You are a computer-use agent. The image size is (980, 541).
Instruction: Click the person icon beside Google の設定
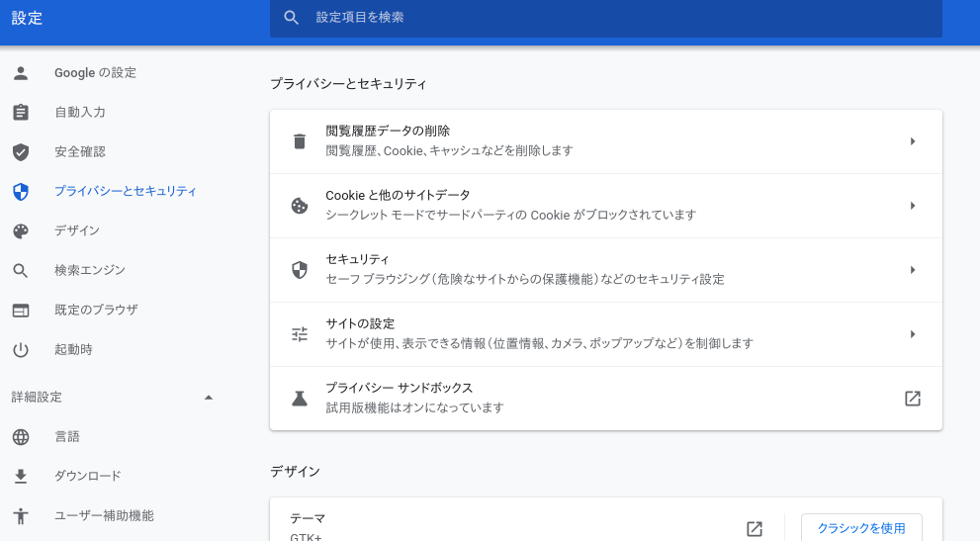click(21, 73)
